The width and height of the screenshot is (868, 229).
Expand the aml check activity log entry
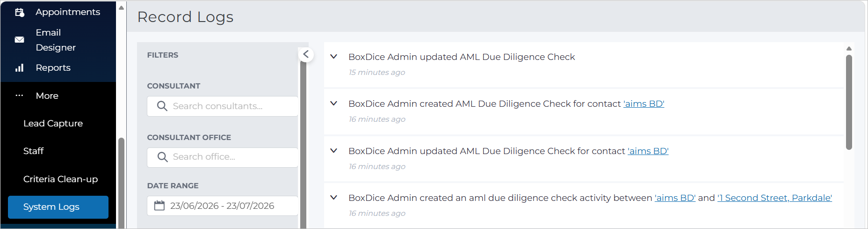[x=334, y=198]
